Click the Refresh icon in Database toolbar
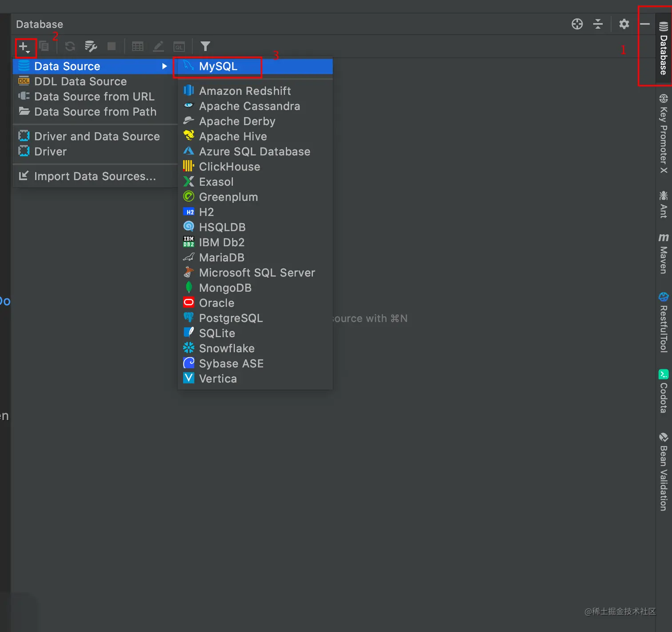The width and height of the screenshot is (672, 632). pos(70,46)
